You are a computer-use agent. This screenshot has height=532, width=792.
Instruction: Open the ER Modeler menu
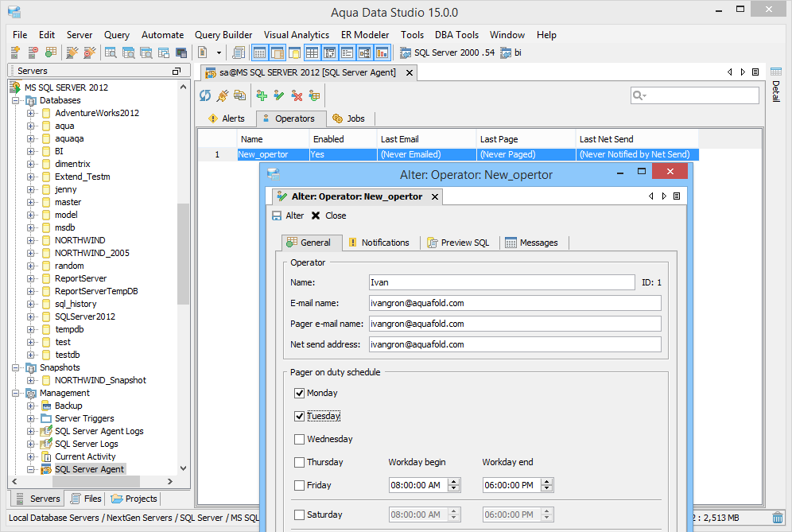(365, 35)
